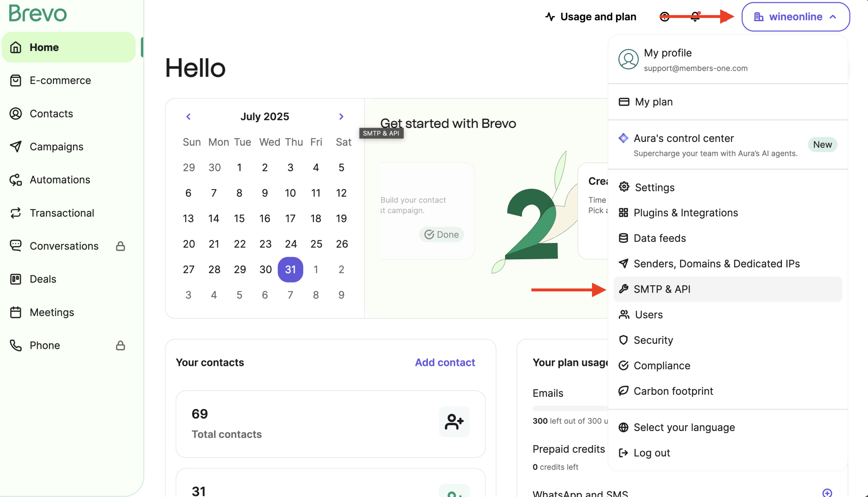868x497 pixels.
Task: Open Usage and plan
Action: (x=591, y=16)
